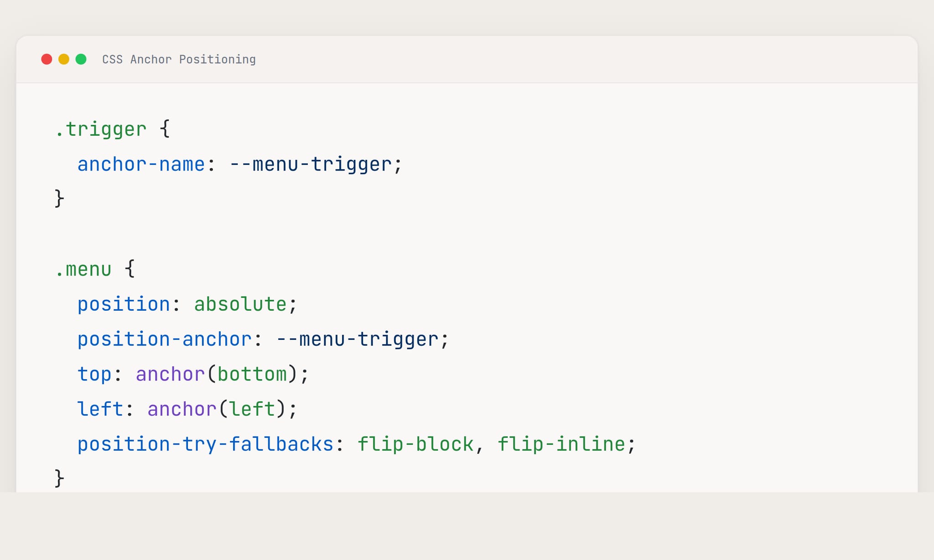Click the red close dot

click(47, 59)
